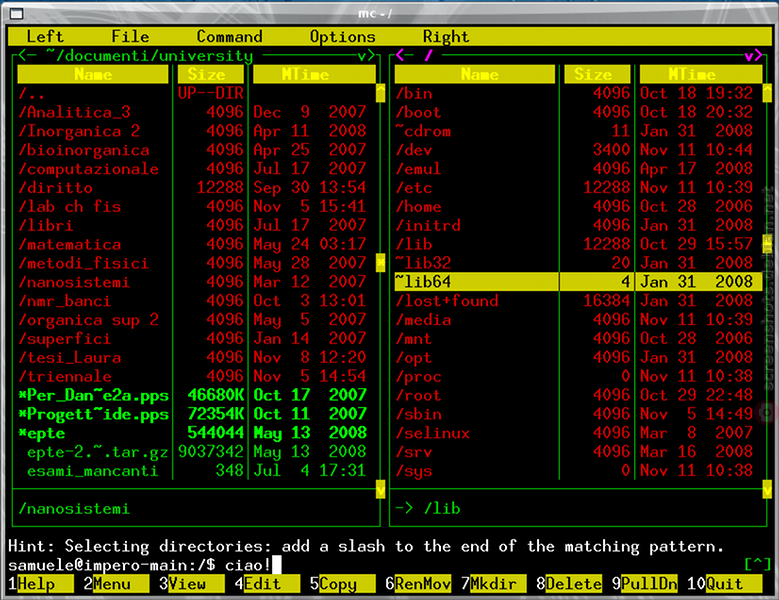Select the highlighted ~lib64 entry
The width and height of the screenshot is (779, 600).
pos(578,282)
